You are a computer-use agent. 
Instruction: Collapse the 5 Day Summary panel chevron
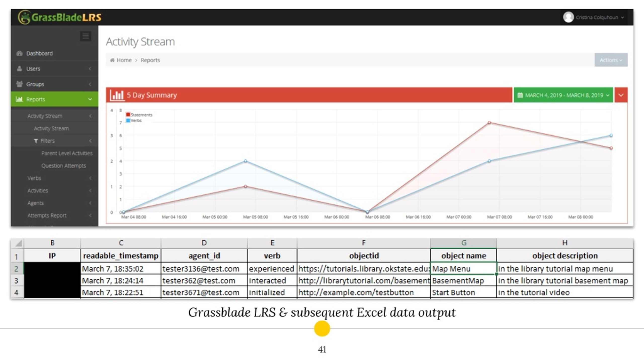(x=621, y=95)
